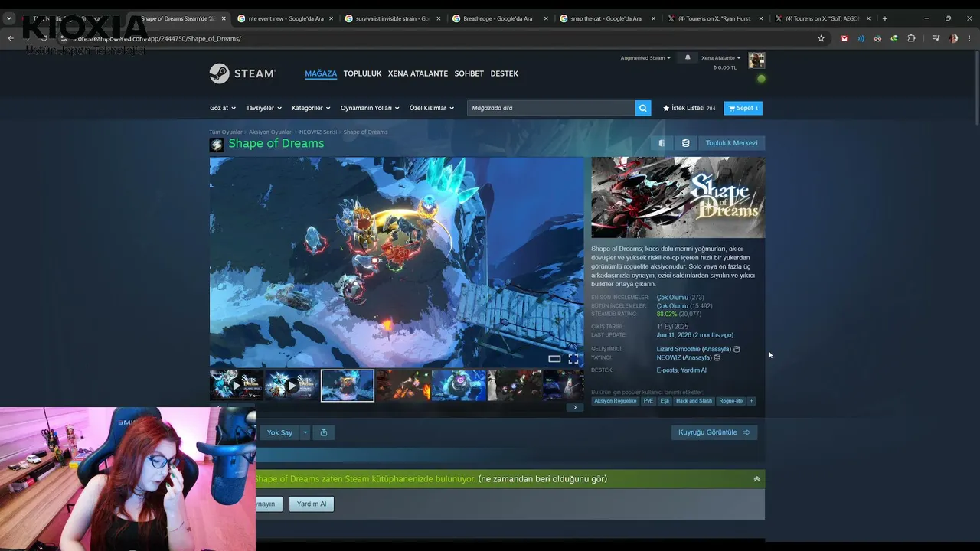Image resolution: width=980 pixels, height=551 pixels.
Task: Go to the MAĞAZA menu
Action: point(321,73)
